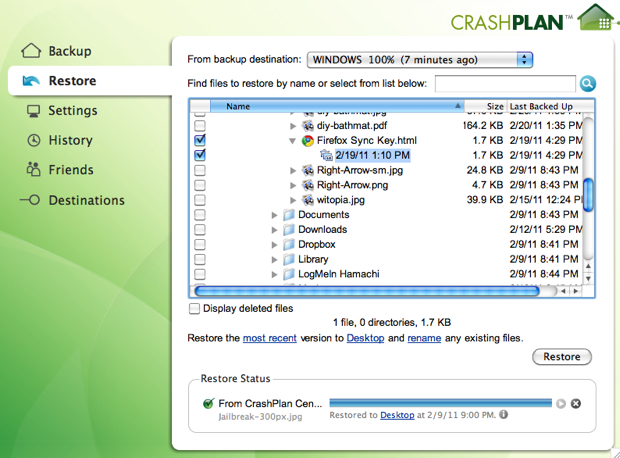
Task: Check the Right-Arrow-sm.jpg checkbox
Action: 200,170
